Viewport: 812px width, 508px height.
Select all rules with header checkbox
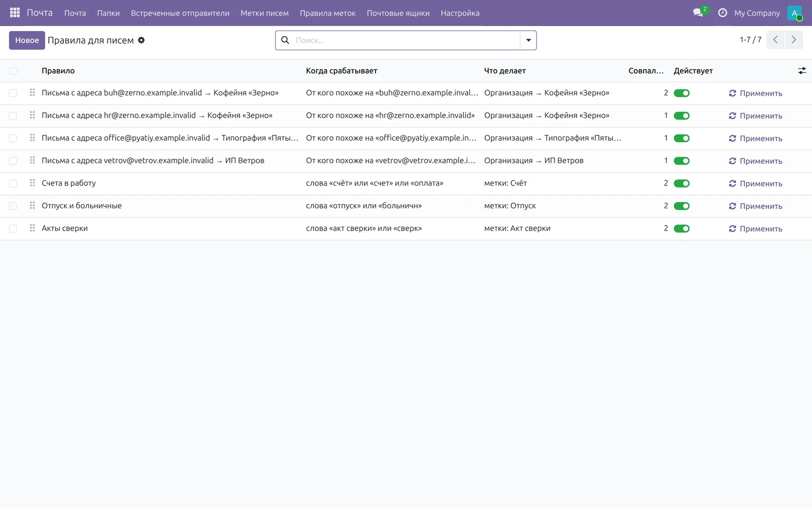coord(13,71)
